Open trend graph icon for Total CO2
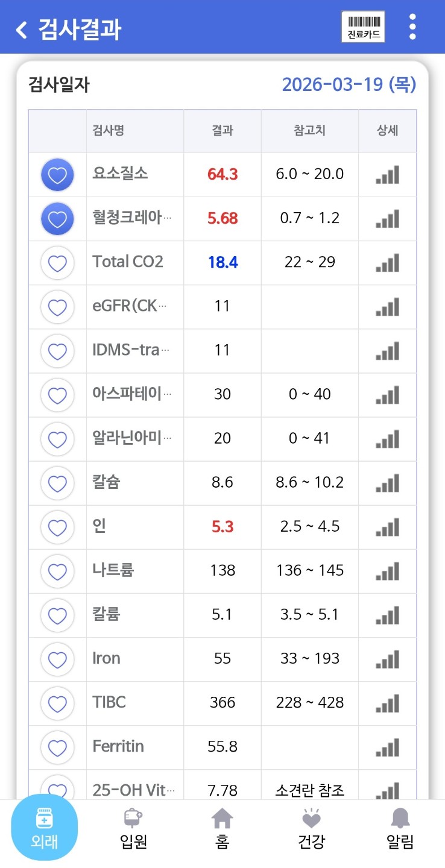 (x=387, y=263)
